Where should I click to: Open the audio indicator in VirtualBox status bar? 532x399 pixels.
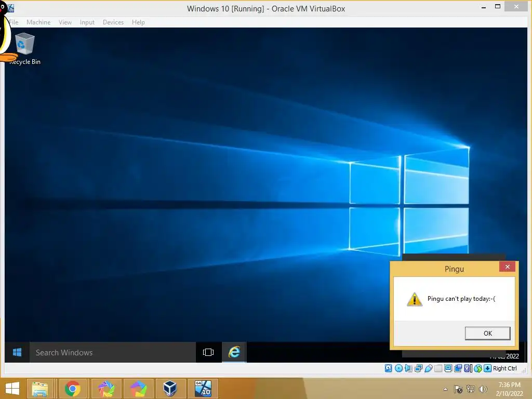(x=408, y=368)
